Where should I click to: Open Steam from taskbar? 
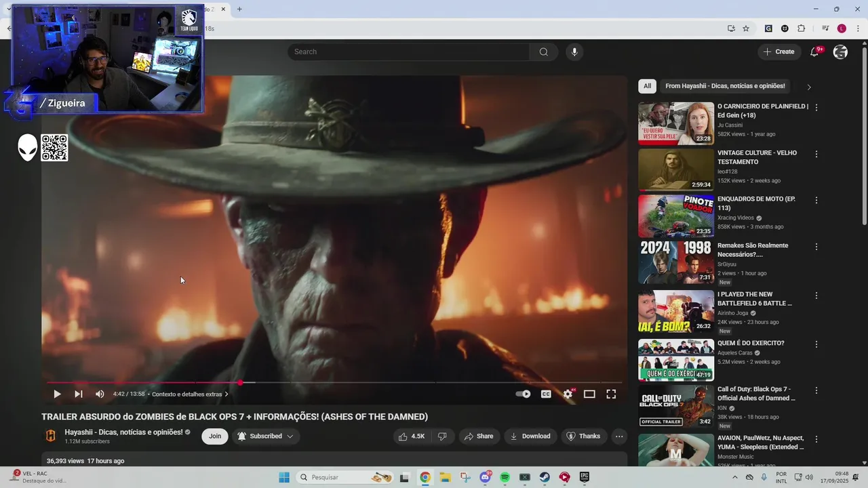click(545, 477)
